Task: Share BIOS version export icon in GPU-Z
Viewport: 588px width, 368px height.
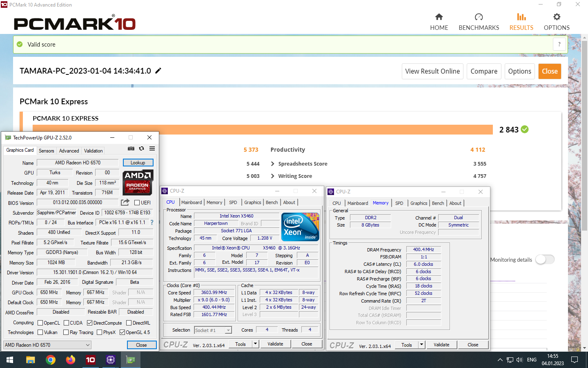Action: 125,202
